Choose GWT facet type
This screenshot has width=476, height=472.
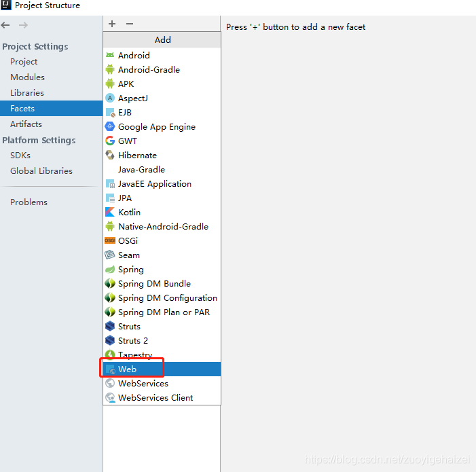(162, 141)
